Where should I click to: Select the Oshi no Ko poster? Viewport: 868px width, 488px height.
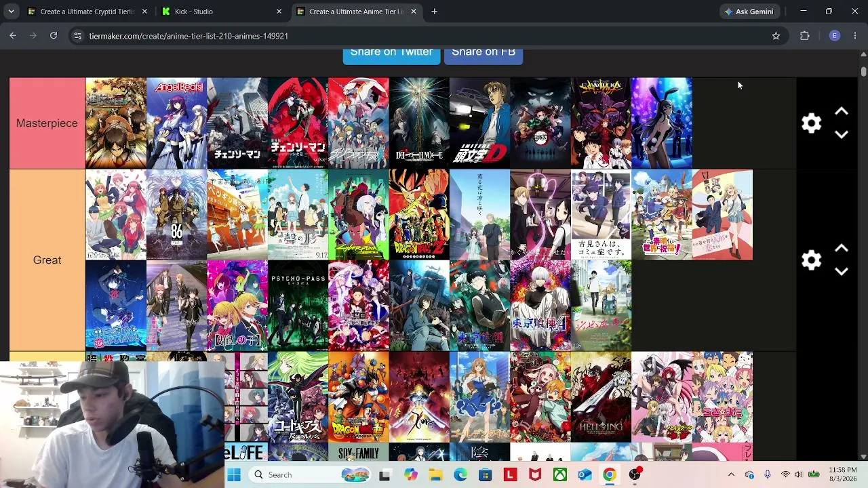pos(237,306)
